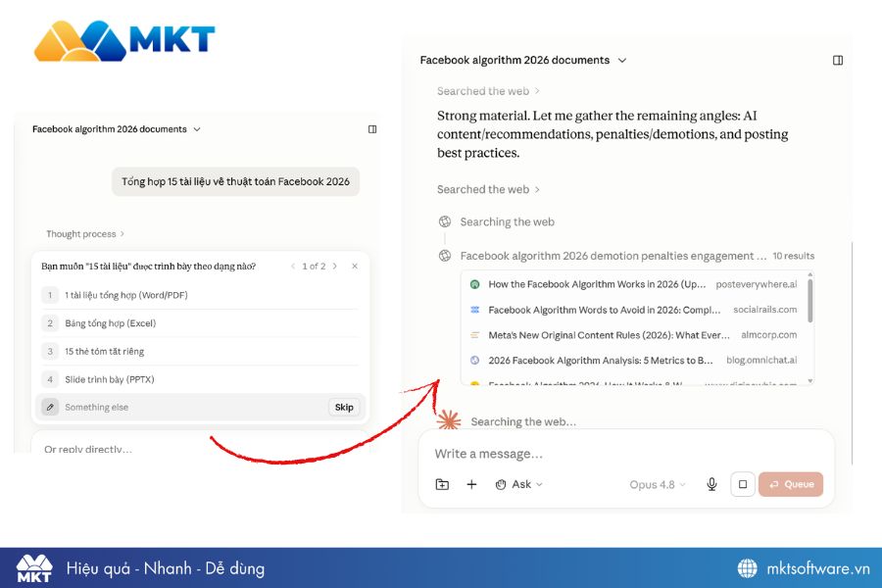Choose option 1 tài liệu tổng hợp (Word/PDF)

pyautogui.click(x=200, y=295)
